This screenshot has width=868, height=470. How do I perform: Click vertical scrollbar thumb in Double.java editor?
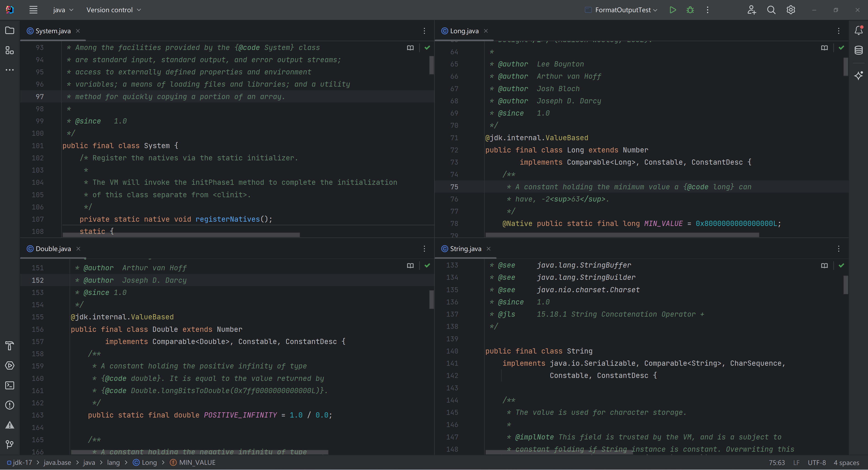431,299
